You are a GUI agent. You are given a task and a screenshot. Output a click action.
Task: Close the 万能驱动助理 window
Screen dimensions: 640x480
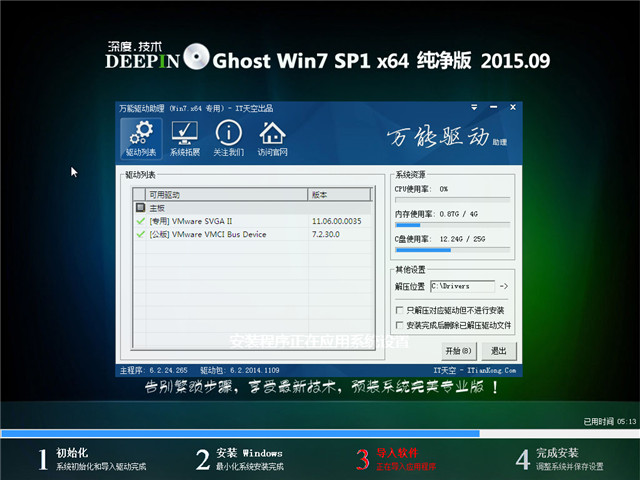(x=513, y=107)
